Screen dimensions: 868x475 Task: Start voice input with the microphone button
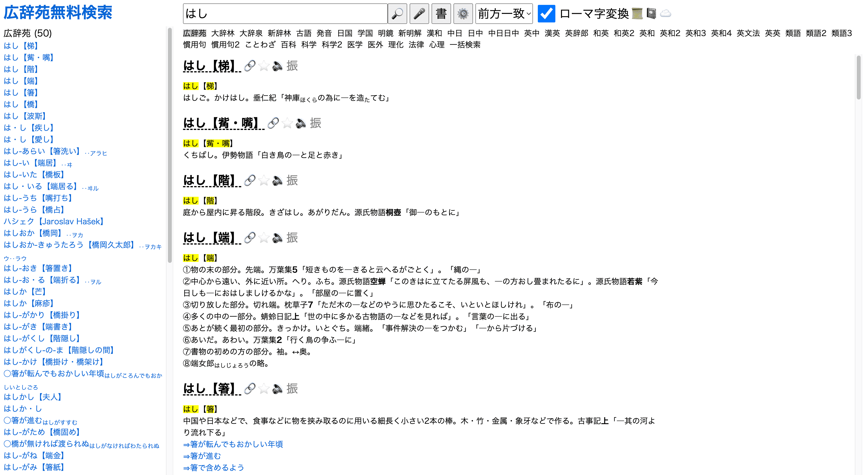tap(419, 14)
